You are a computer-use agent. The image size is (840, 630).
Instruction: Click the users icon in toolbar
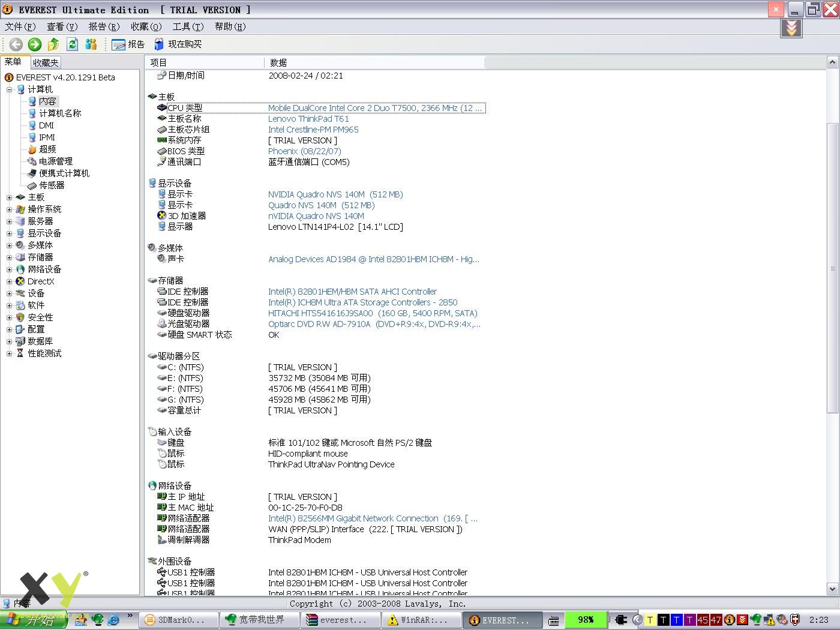[91, 44]
